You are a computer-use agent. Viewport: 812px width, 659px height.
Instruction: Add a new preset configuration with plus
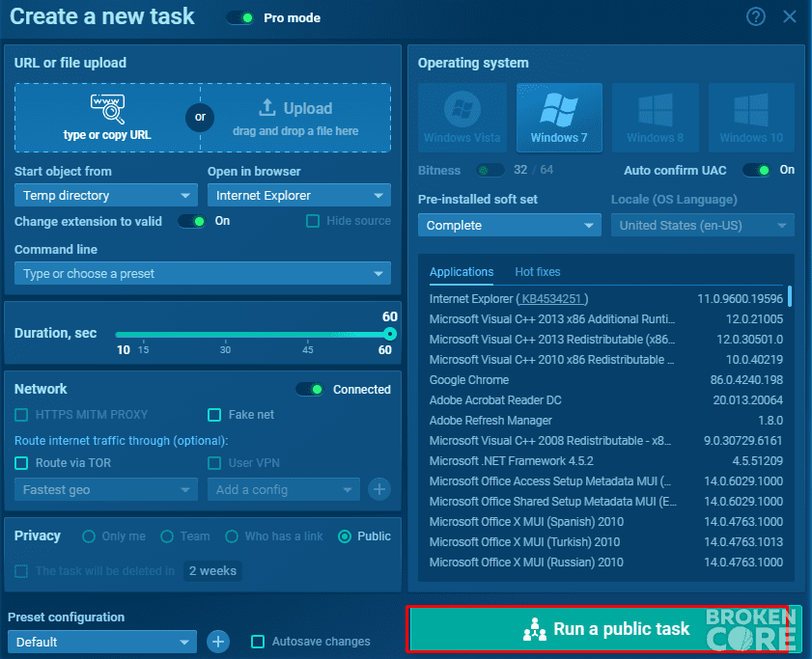click(x=218, y=642)
